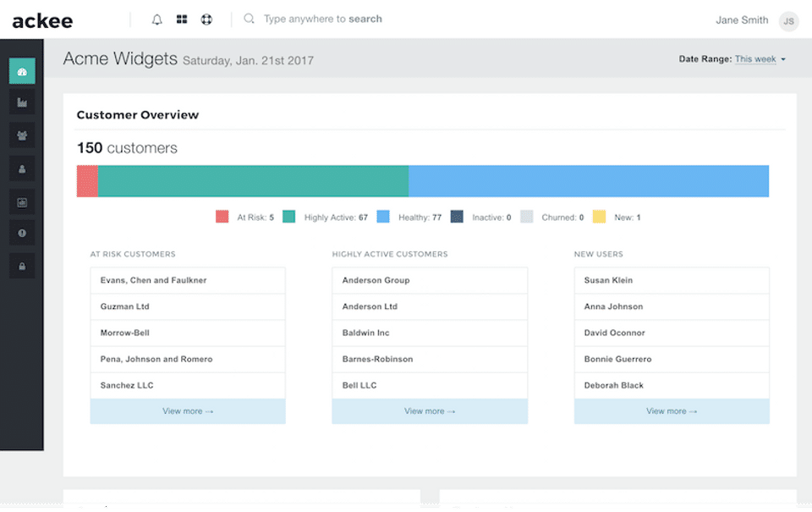The image size is (812, 512).
Task: Click the ackee logo
Action: [42, 21]
